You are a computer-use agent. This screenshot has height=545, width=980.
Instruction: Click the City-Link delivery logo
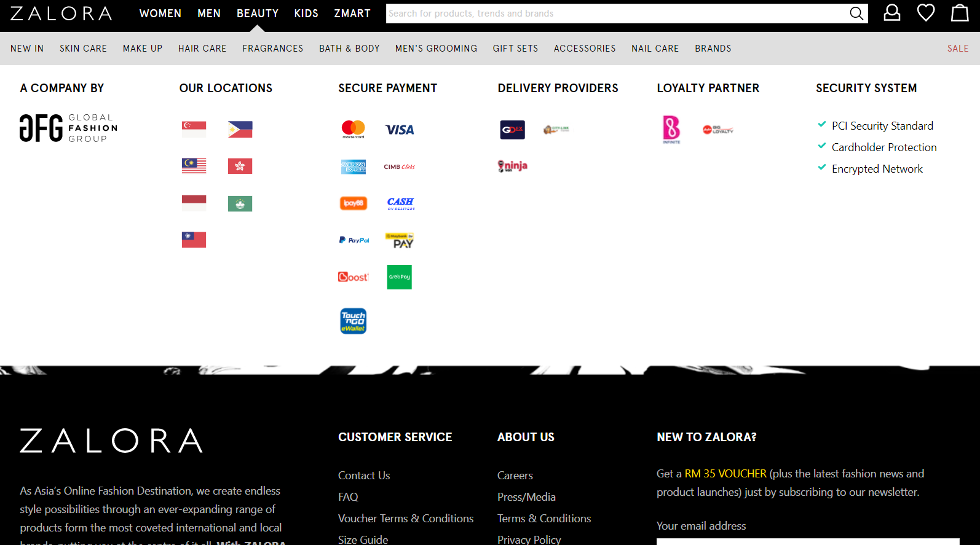pos(556,129)
